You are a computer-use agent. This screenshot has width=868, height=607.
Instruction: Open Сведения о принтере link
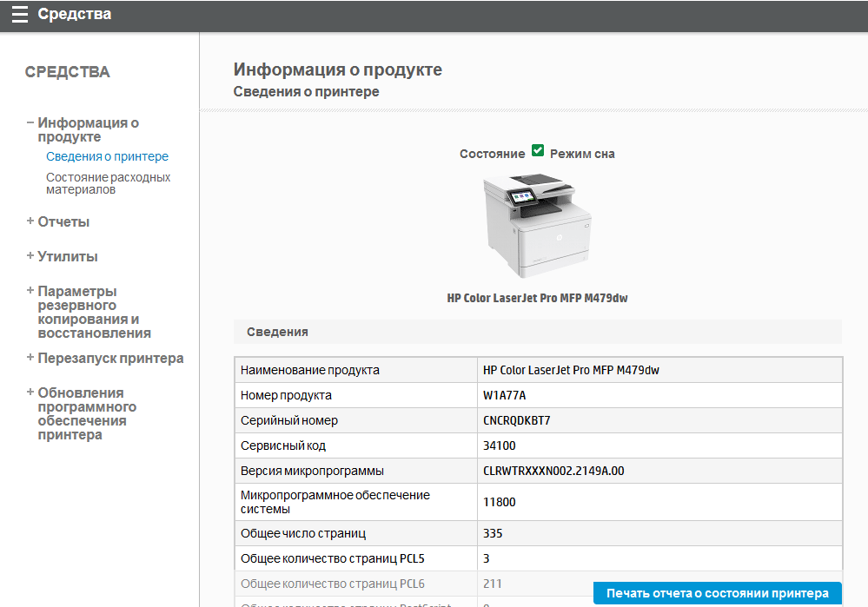tap(107, 156)
